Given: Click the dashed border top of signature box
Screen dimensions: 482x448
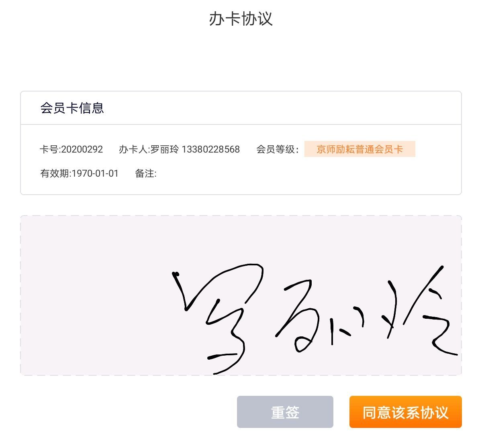Looking at the screenshot, I should pos(241,216).
